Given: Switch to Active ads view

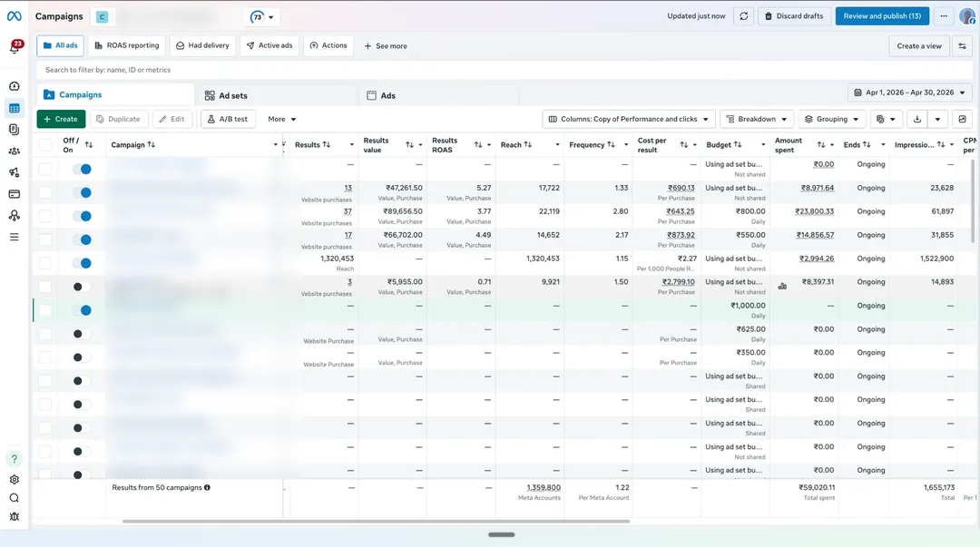Looking at the screenshot, I should coord(269,45).
